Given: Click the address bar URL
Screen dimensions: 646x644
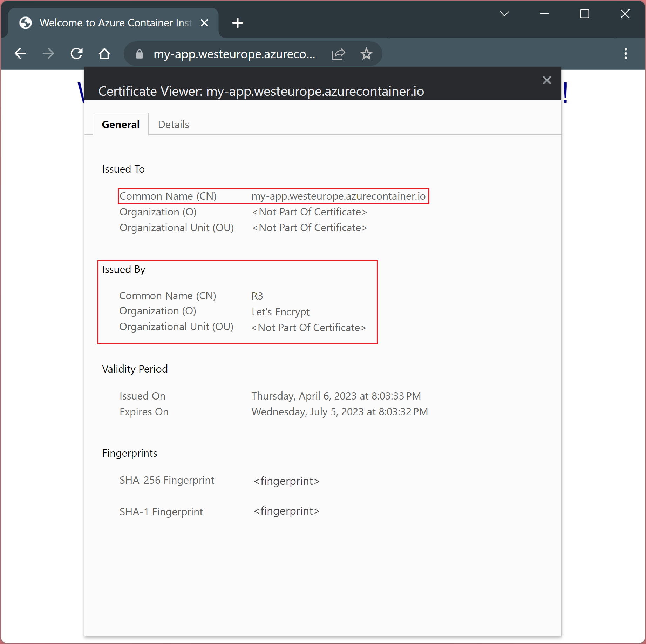Looking at the screenshot, I should click(234, 54).
